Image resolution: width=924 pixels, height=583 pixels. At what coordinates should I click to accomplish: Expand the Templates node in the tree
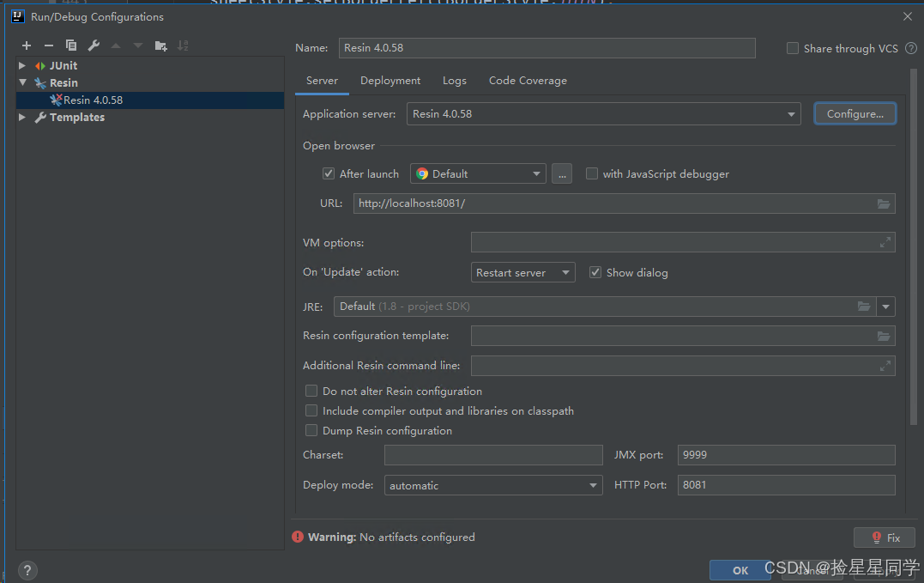click(21, 117)
